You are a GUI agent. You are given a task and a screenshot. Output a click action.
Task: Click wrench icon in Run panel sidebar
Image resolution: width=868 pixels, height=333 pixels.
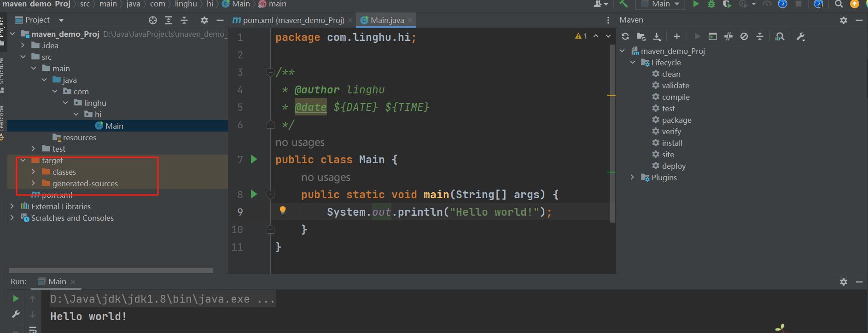click(x=16, y=314)
